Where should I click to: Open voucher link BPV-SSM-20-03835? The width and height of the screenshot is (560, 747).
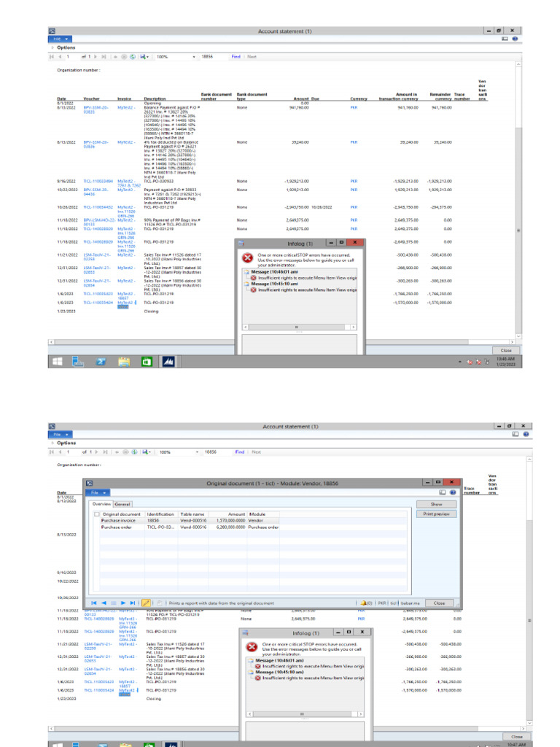tap(96, 110)
